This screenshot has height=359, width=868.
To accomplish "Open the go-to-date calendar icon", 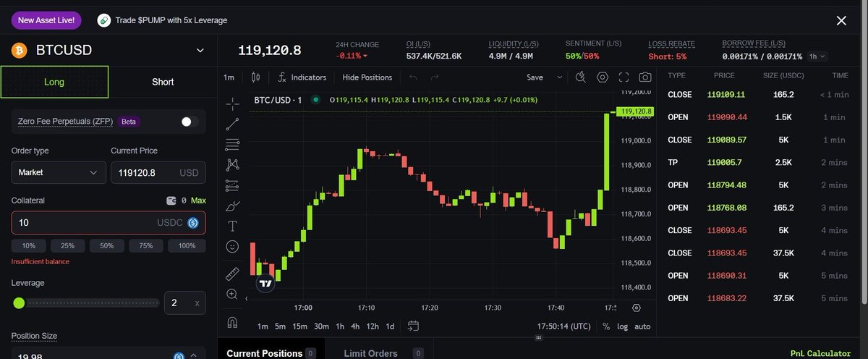I will [413, 326].
